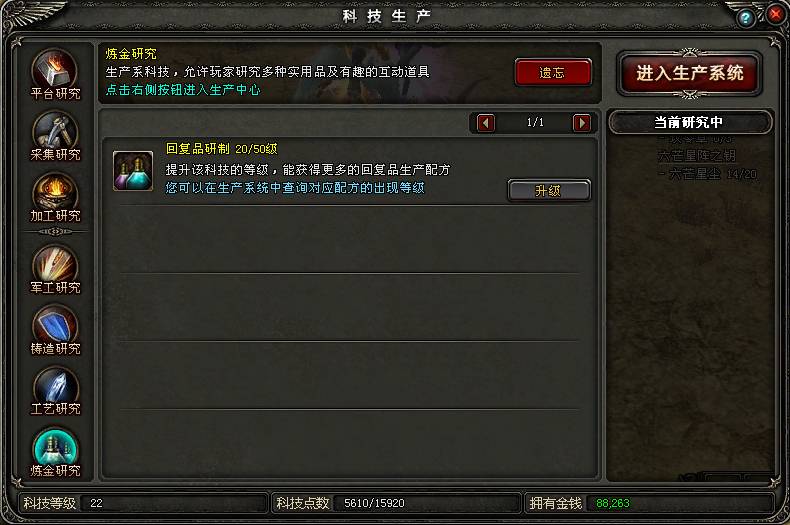
Task: Open the 铸造研究 shield icon
Action: [x=54, y=326]
